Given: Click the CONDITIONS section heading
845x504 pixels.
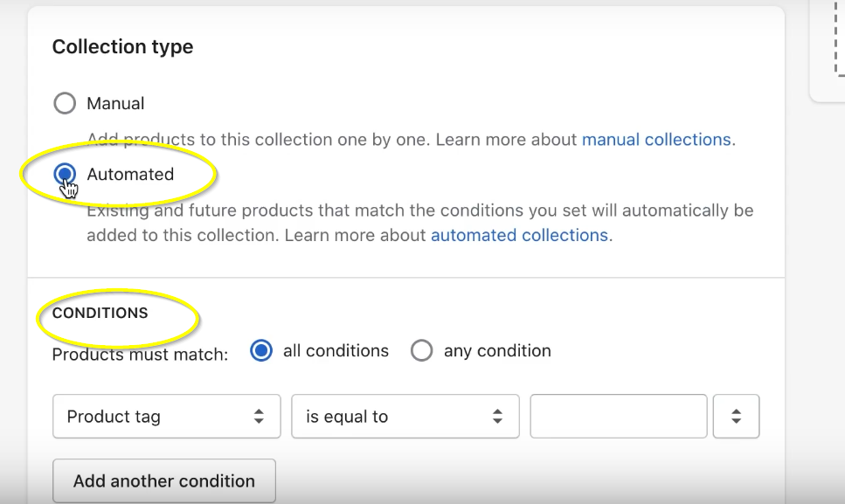Looking at the screenshot, I should coord(100,313).
